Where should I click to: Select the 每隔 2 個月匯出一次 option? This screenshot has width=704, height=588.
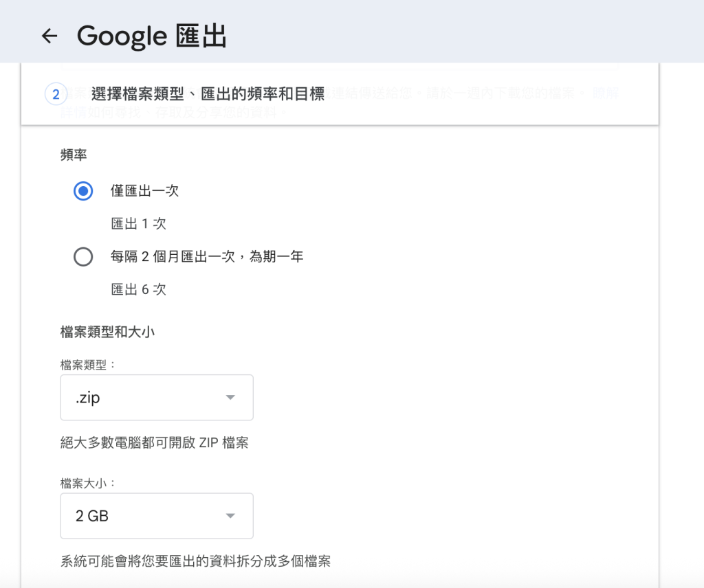(x=83, y=257)
